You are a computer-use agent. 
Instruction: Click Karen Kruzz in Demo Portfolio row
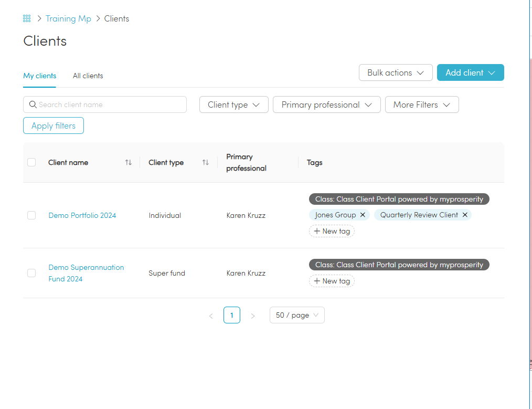coord(246,215)
